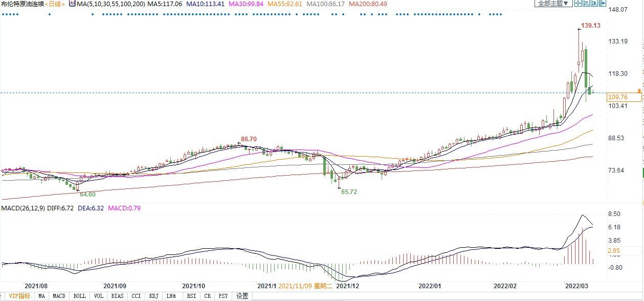Select the BOLL indicator tab
644x301 pixels.
pyautogui.click(x=80, y=296)
